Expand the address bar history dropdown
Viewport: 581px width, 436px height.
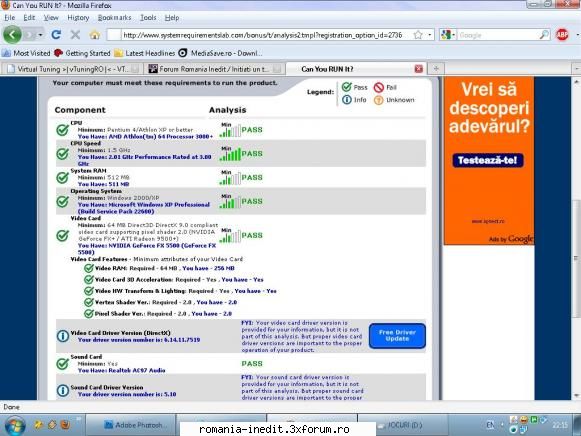pyautogui.click(x=429, y=35)
